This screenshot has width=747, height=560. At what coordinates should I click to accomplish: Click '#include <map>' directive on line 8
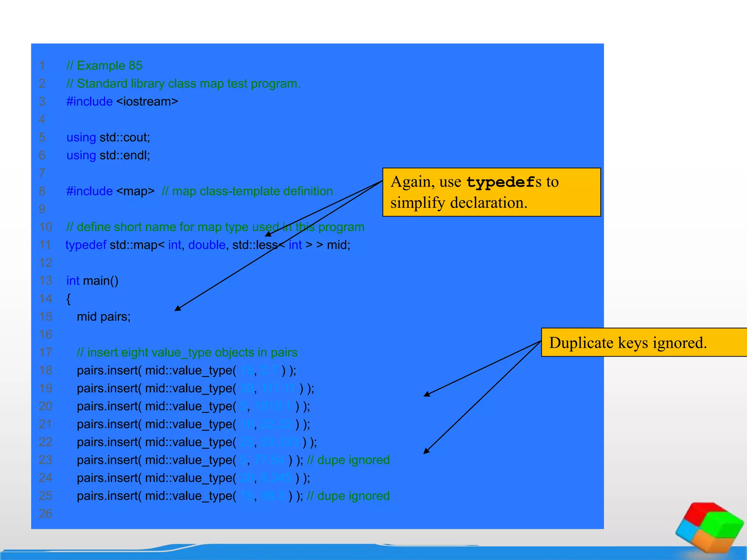(x=111, y=191)
